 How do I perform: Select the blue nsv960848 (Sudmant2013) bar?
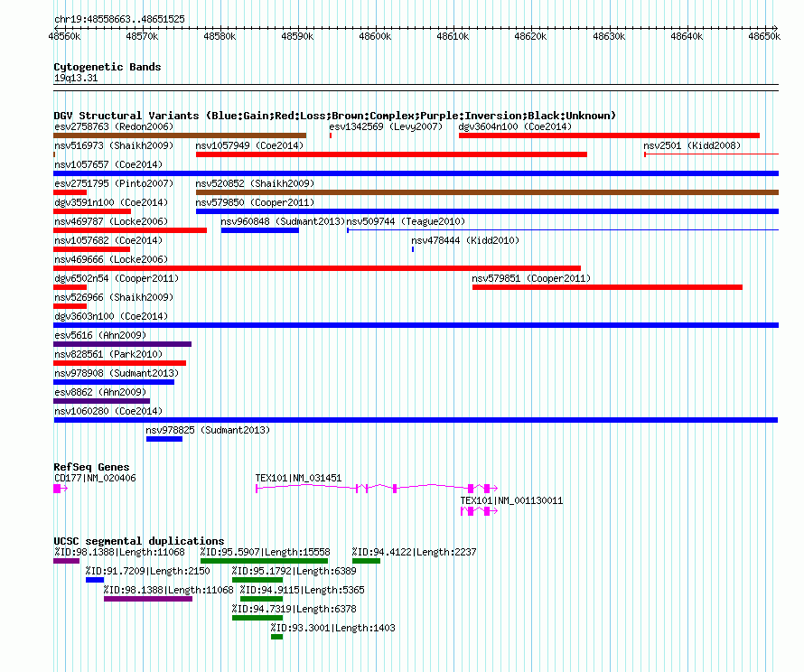(260, 230)
